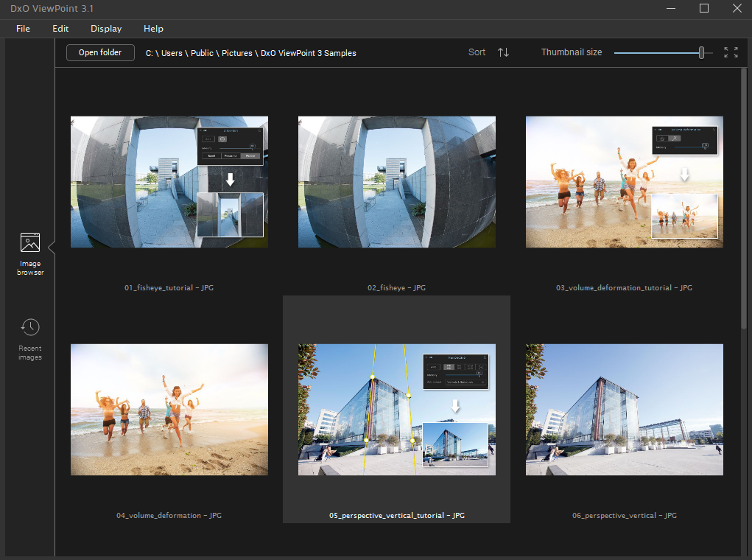Screen dimensions: 752x560
Task: Adjust the Thumbnail size slider handle
Action: (x=702, y=52)
